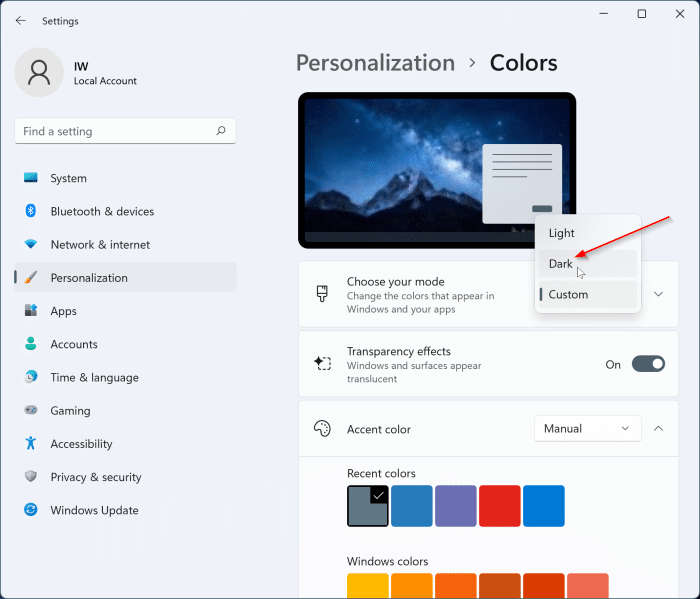Click the Choose your mode brush icon
This screenshot has height=599, width=700.
pos(322,294)
